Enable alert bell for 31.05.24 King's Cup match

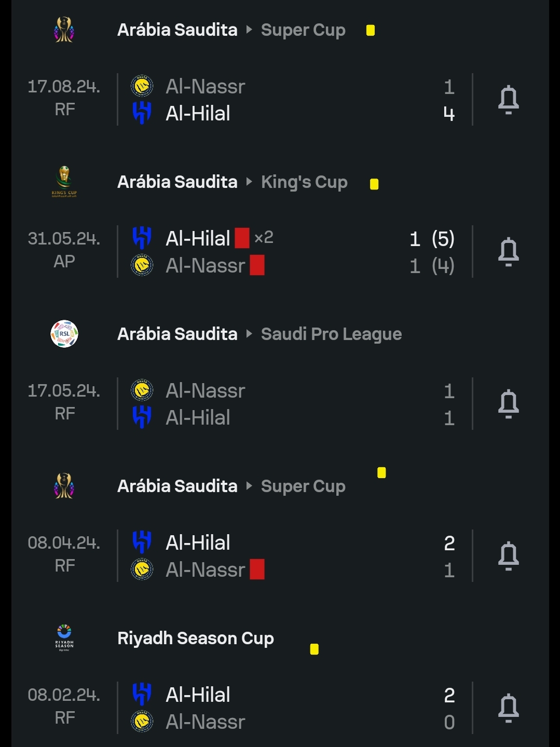(508, 252)
